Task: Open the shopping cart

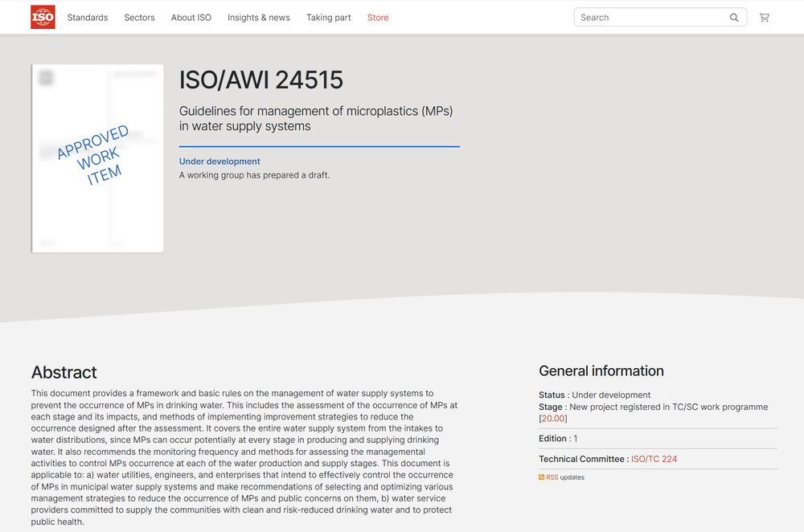Action: pyautogui.click(x=764, y=18)
